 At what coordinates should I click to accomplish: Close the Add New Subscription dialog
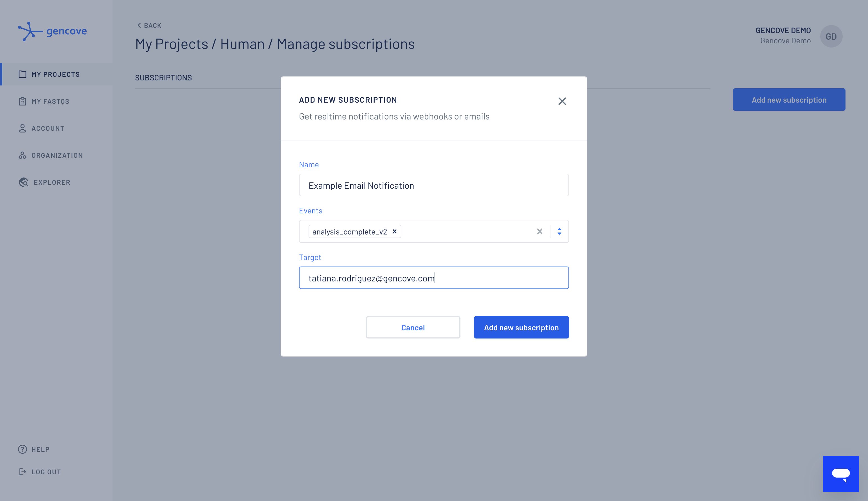(x=562, y=101)
